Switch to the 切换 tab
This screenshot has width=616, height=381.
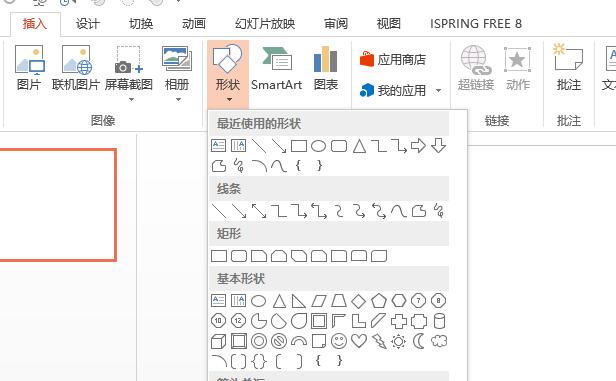point(141,24)
